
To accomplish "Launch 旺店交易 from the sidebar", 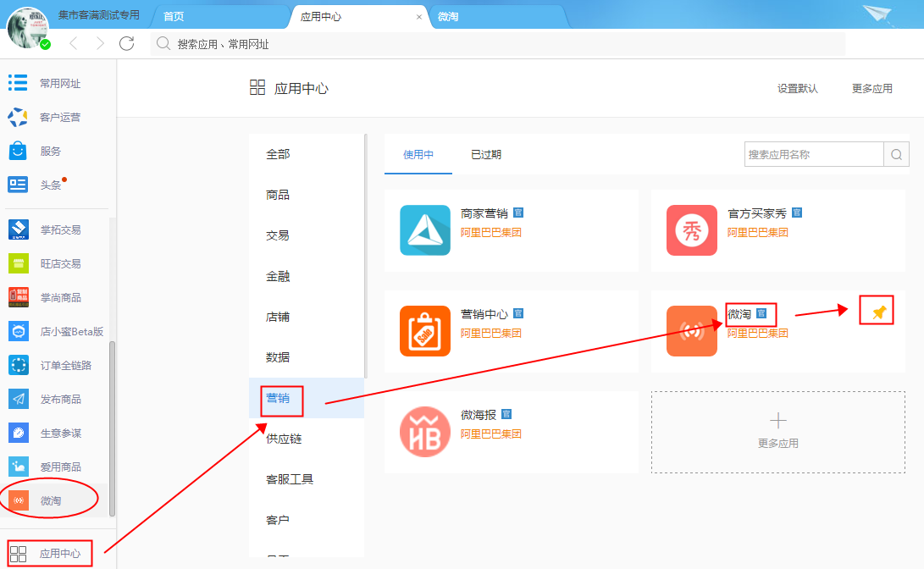I will pos(44,263).
